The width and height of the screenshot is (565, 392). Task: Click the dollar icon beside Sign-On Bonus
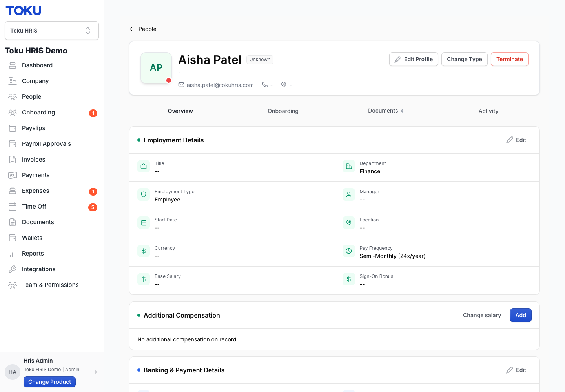tap(349, 279)
